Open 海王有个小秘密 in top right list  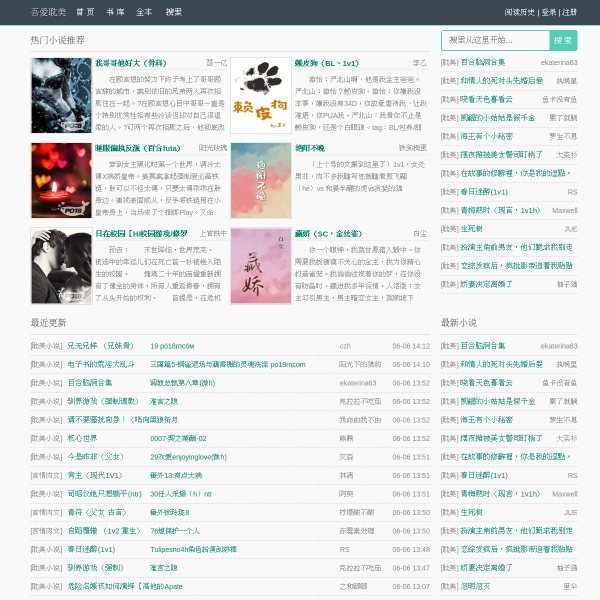pos(486,136)
